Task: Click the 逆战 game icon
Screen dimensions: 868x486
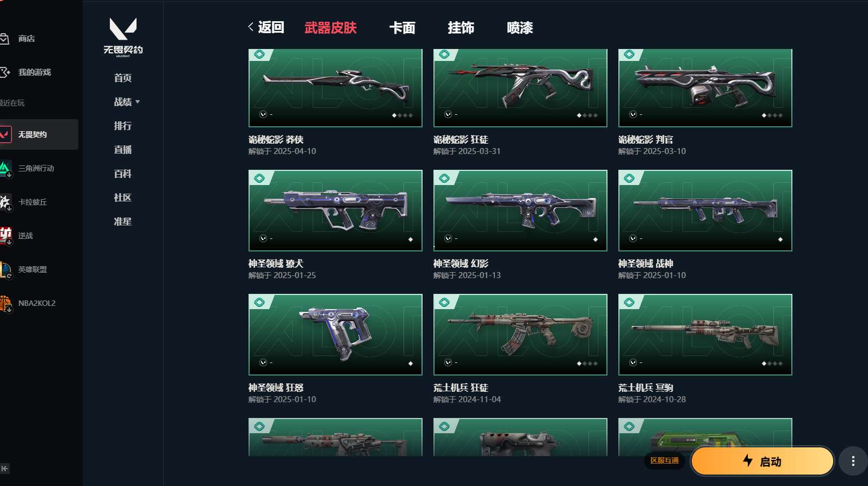Action: tap(5, 236)
